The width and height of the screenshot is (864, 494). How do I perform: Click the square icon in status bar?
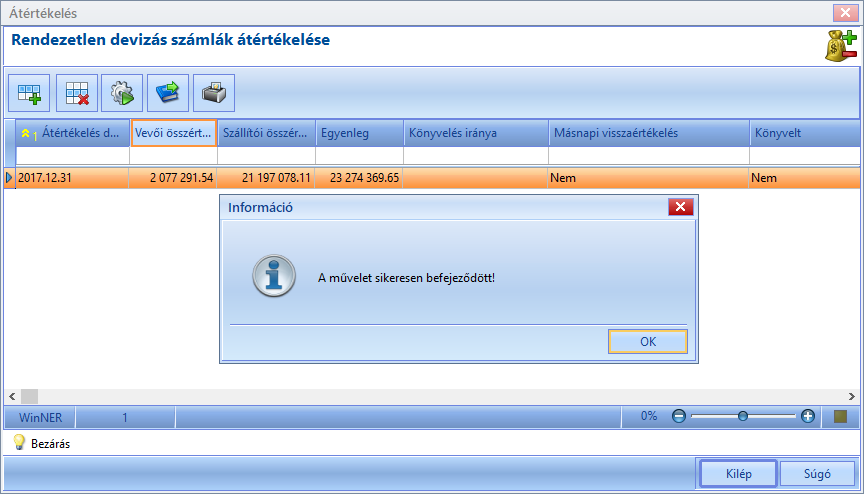coord(840,416)
